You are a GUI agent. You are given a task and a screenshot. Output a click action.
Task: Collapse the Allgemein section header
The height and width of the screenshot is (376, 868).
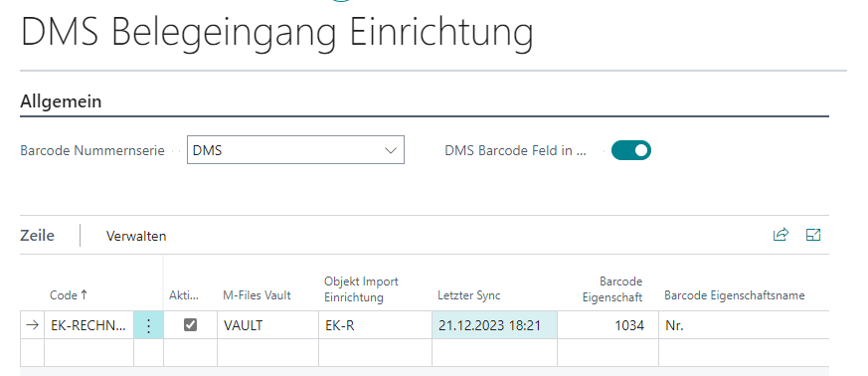tap(61, 101)
